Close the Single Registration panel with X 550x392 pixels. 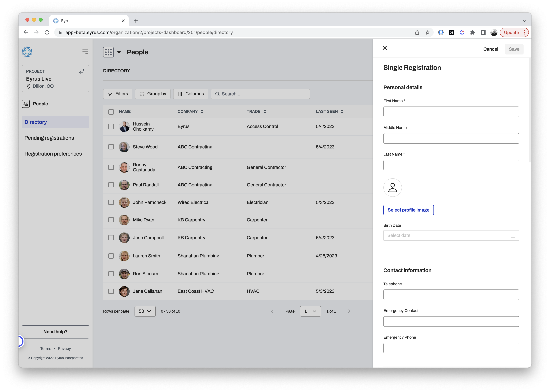[385, 48]
